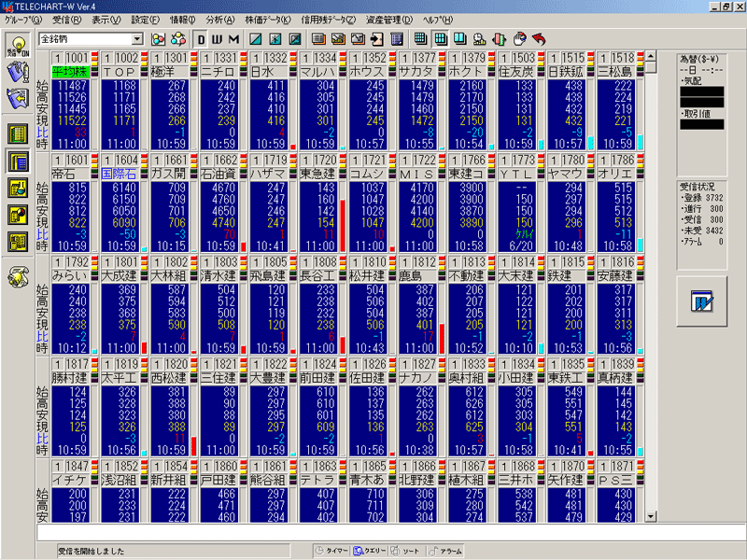Click the 受信を開始しました status message
The height and width of the screenshot is (560, 747).
coord(92,552)
